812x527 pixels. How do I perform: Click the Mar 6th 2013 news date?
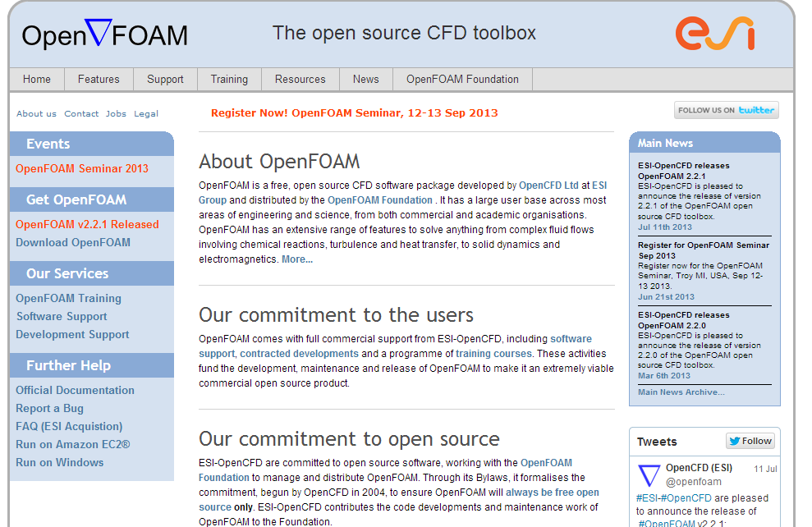click(x=664, y=376)
